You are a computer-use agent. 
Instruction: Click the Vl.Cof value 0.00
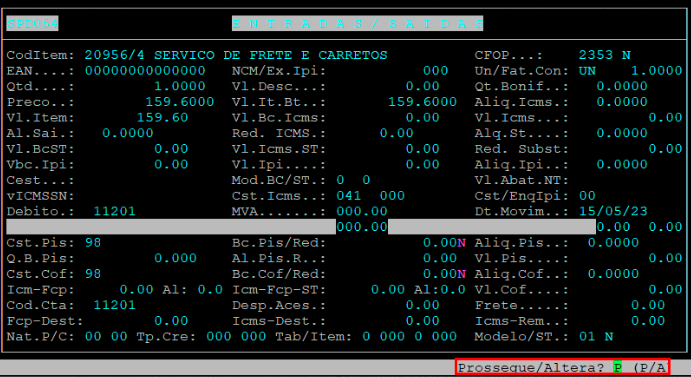coord(665,289)
